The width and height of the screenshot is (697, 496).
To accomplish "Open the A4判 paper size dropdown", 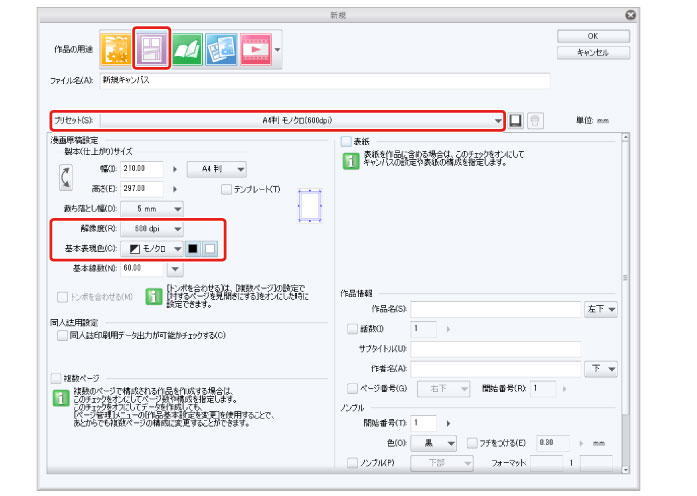I will 216,169.
